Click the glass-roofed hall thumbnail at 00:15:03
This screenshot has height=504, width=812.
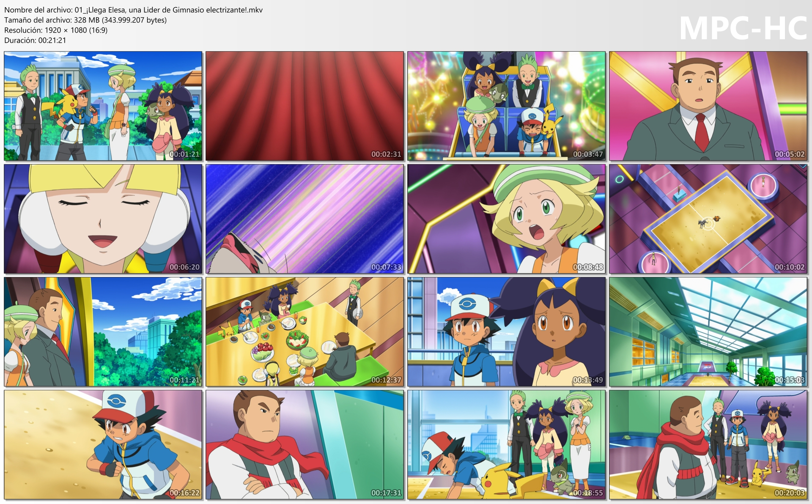click(x=708, y=332)
